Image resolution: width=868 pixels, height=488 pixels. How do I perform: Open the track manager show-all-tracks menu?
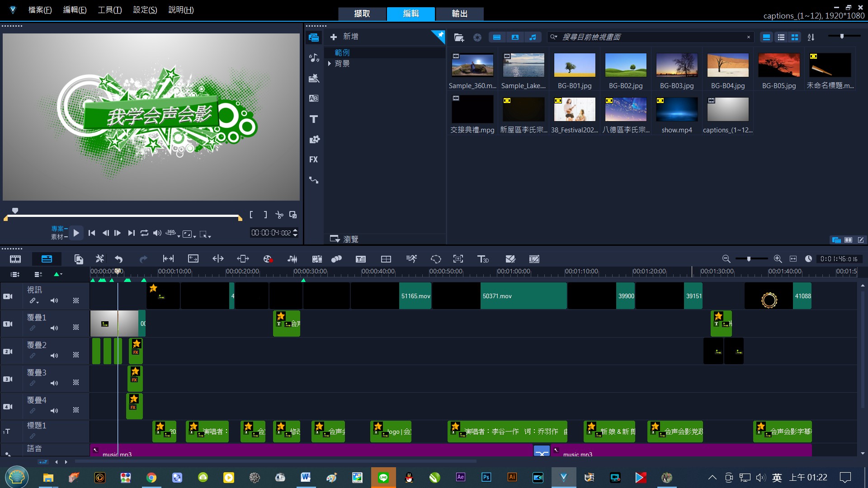[x=15, y=274]
